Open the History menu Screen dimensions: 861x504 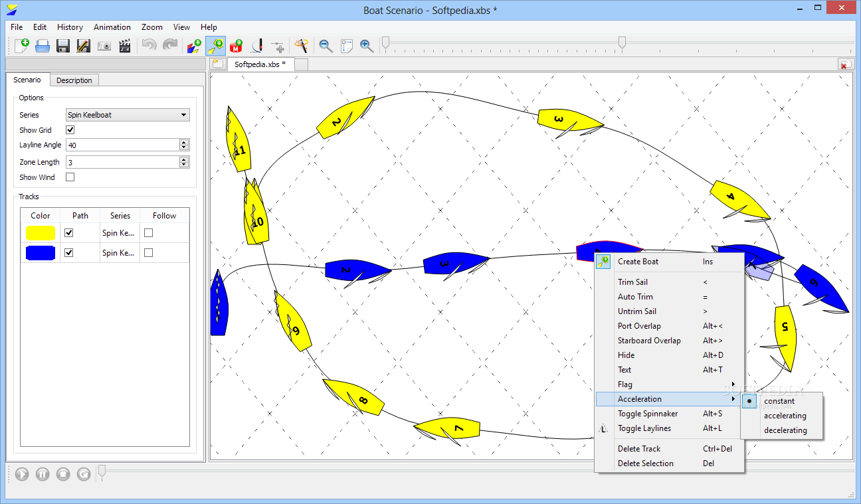pos(70,27)
